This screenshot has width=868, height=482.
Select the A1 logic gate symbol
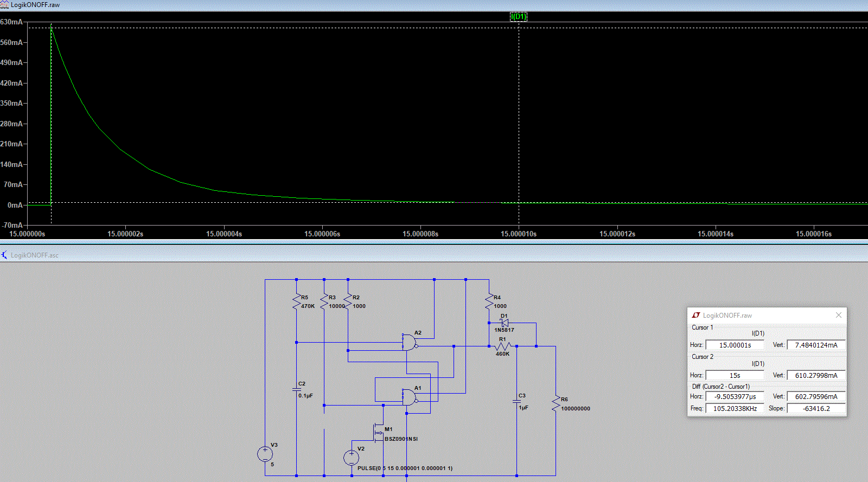409,397
